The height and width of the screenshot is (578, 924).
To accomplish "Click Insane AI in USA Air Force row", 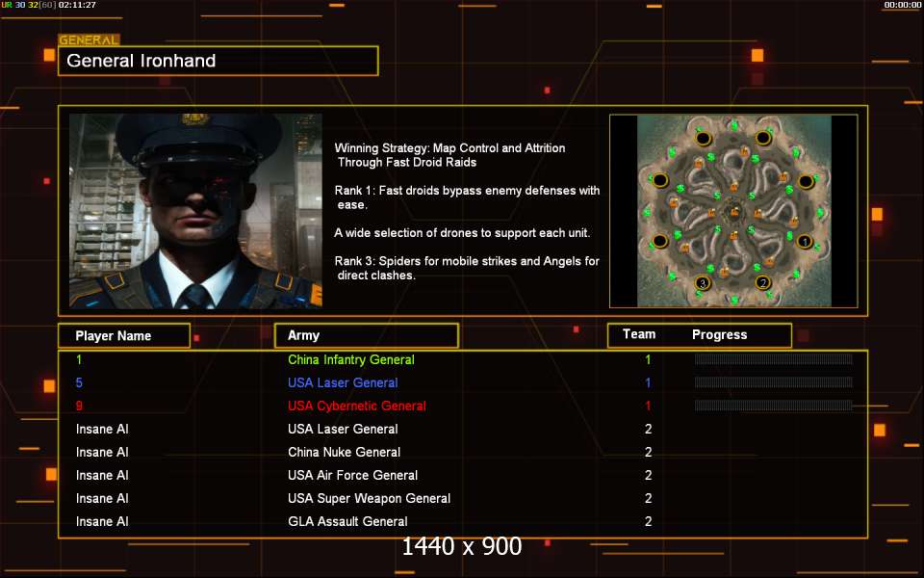I will [102, 475].
